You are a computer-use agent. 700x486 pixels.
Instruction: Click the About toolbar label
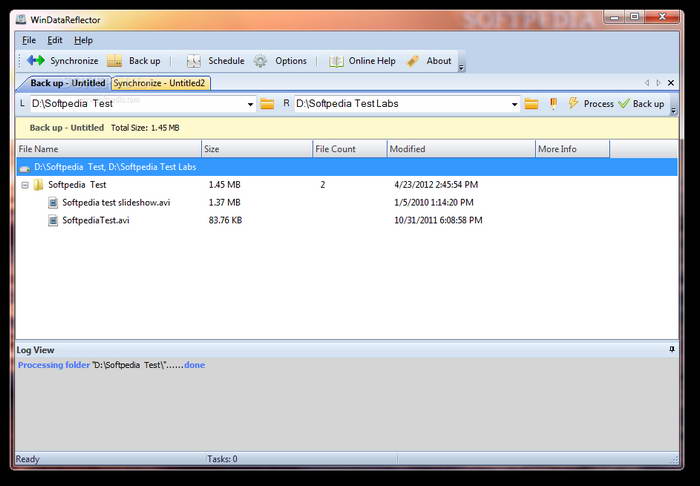click(x=438, y=61)
